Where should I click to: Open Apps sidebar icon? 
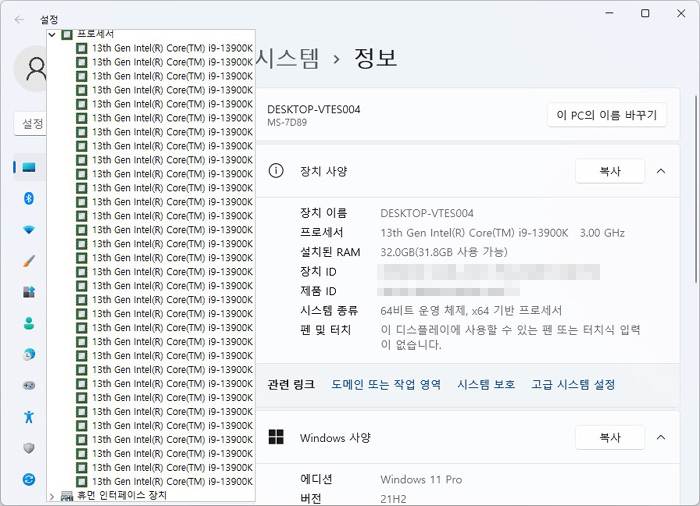point(29,292)
